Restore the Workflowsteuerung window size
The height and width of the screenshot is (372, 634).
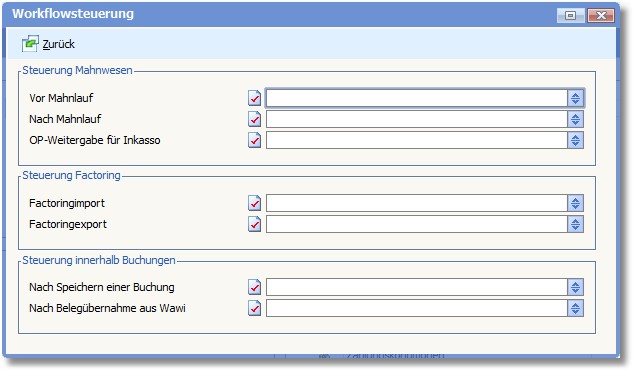[x=571, y=15]
